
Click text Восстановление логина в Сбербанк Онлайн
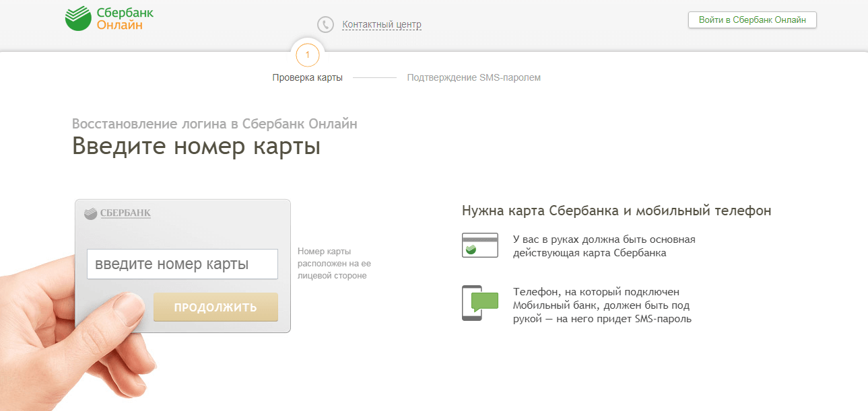point(215,124)
